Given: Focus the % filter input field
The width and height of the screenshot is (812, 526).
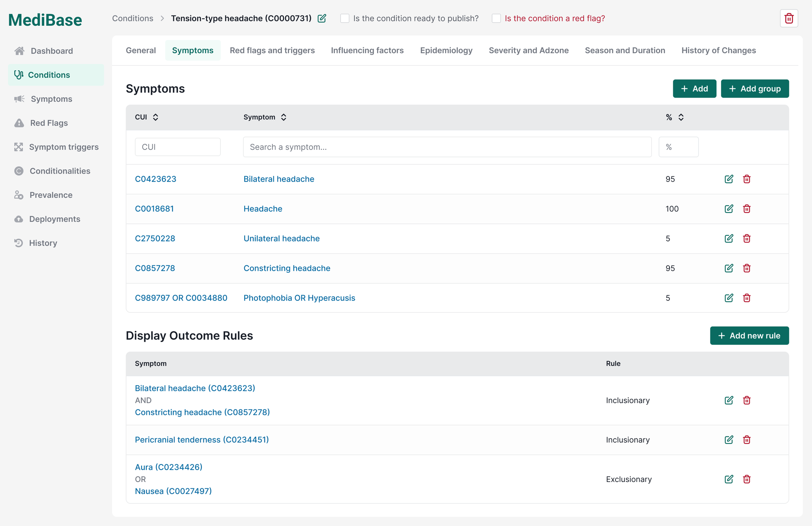Looking at the screenshot, I should 678,147.
